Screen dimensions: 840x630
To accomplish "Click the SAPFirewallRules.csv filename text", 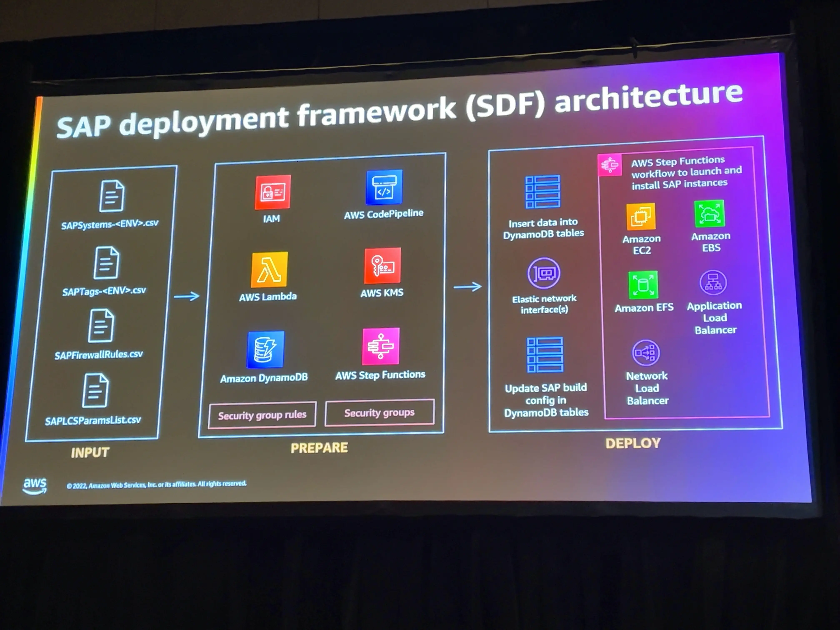I will coord(99,355).
